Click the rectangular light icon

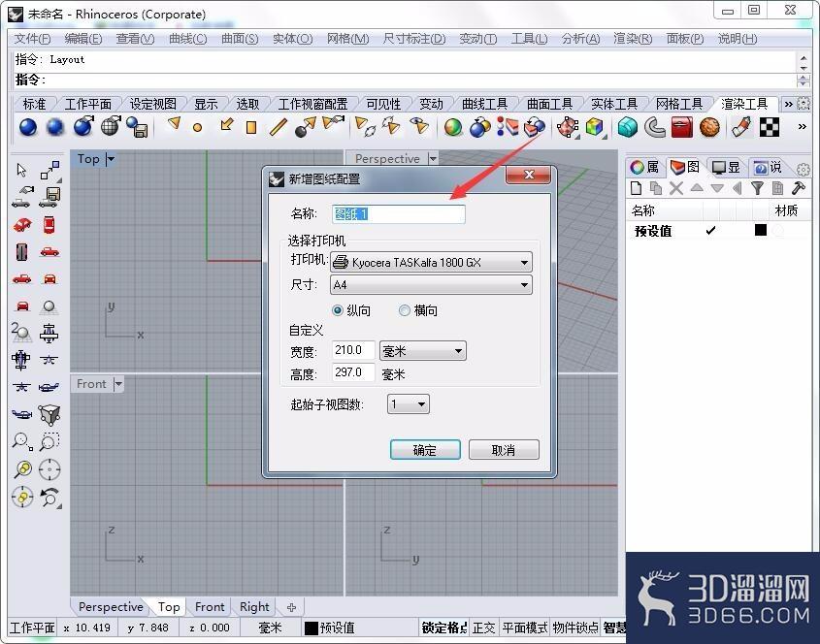251,127
